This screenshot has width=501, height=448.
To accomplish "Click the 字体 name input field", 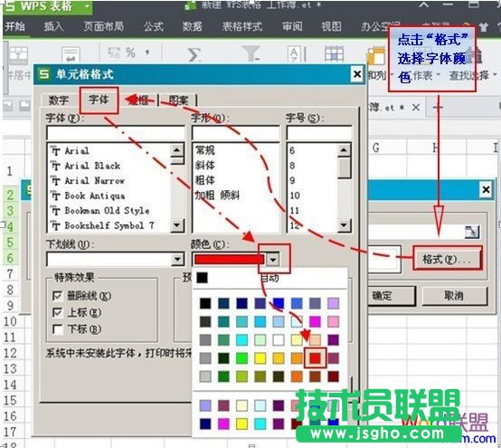I will [x=116, y=133].
